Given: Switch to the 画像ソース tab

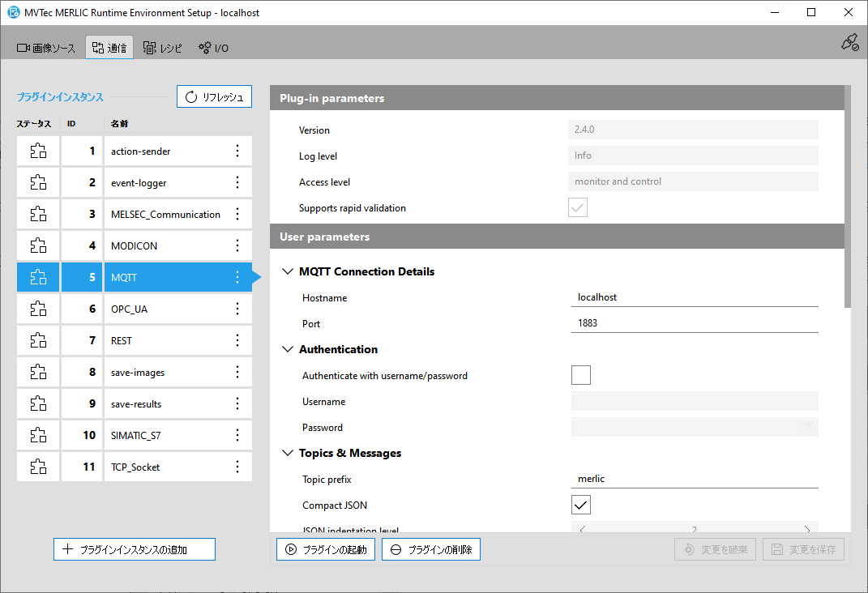Looking at the screenshot, I should 46,48.
